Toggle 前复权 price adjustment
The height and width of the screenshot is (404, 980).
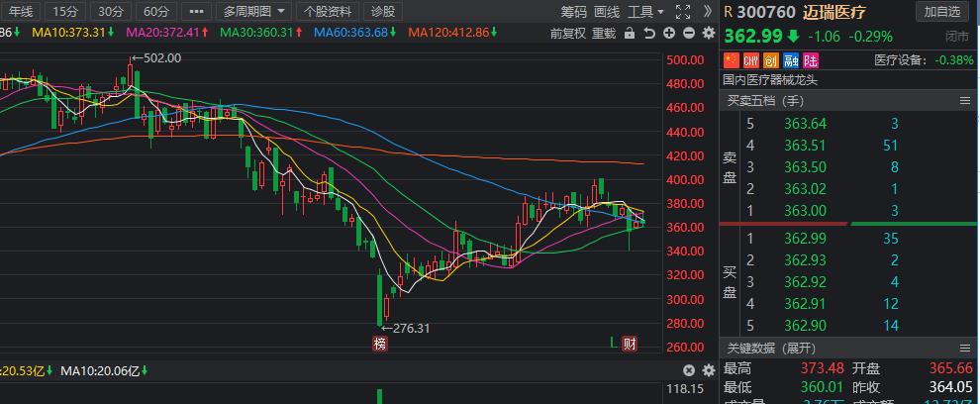coord(567,33)
